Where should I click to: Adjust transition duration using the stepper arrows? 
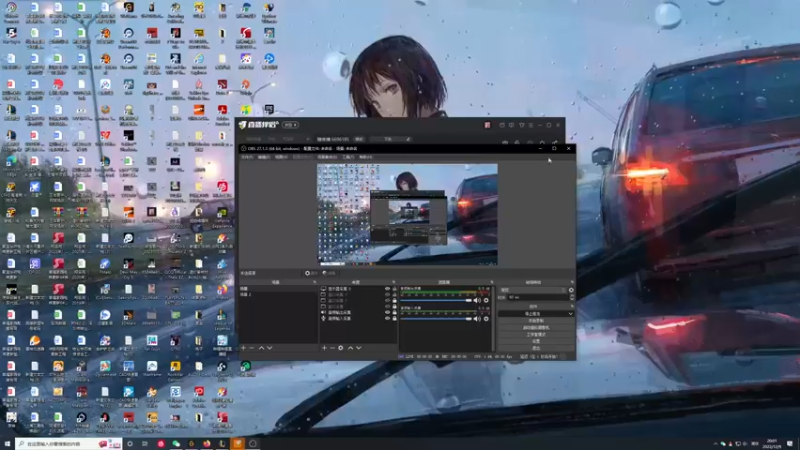tap(571, 297)
